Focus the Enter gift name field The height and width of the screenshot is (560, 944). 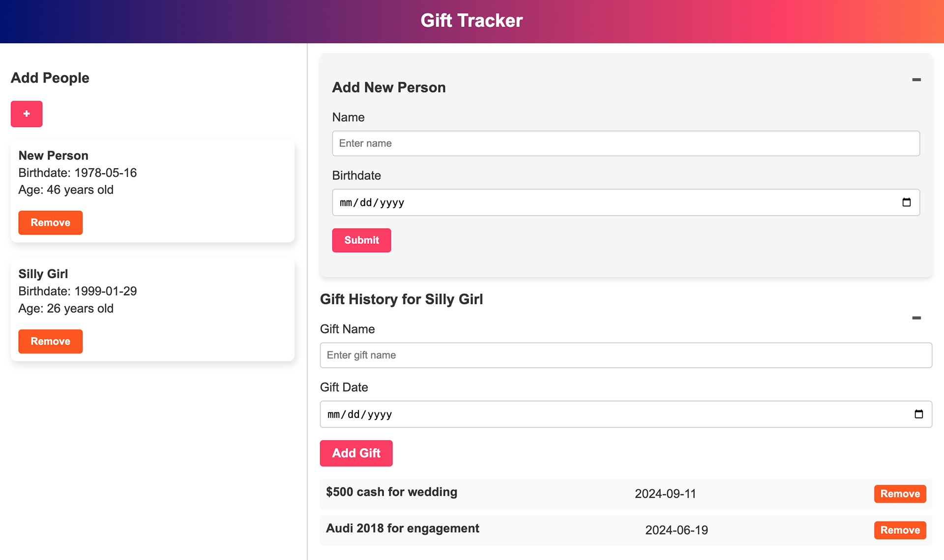[x=625, y=355]
